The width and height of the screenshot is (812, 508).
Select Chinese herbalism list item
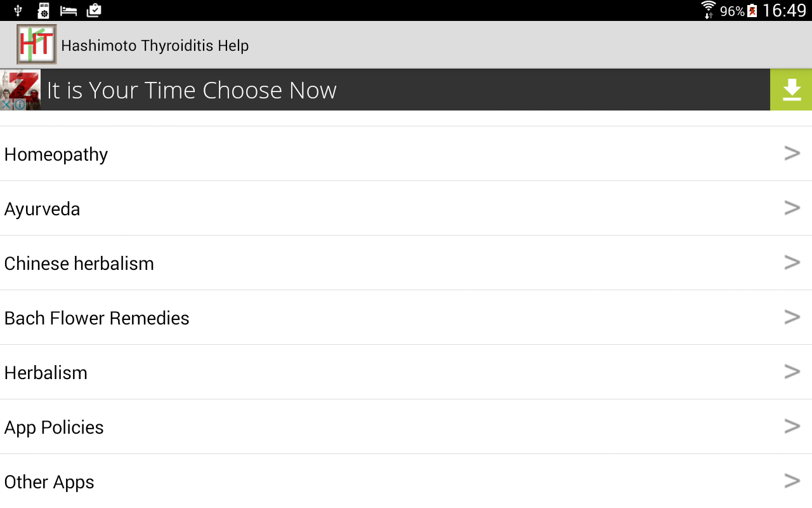click(79, 264)
